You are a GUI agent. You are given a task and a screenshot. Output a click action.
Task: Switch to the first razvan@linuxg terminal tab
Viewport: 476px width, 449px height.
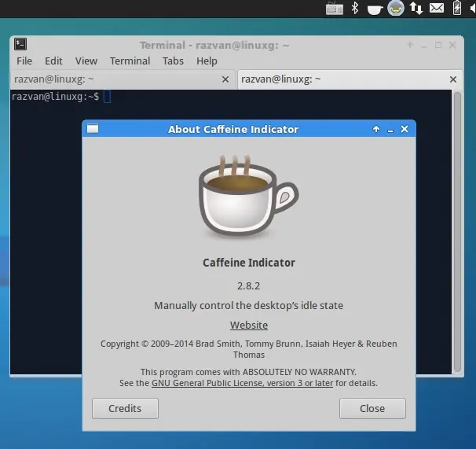coord(123,79)
